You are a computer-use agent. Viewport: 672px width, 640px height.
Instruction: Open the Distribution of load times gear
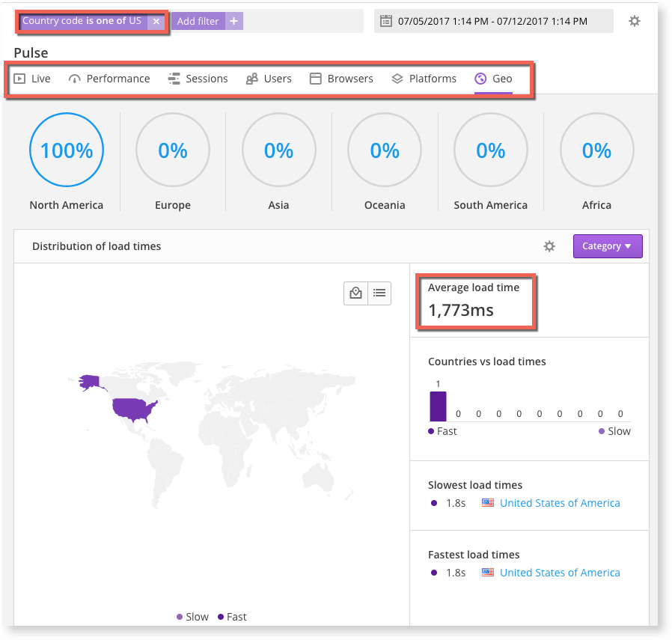549,246
